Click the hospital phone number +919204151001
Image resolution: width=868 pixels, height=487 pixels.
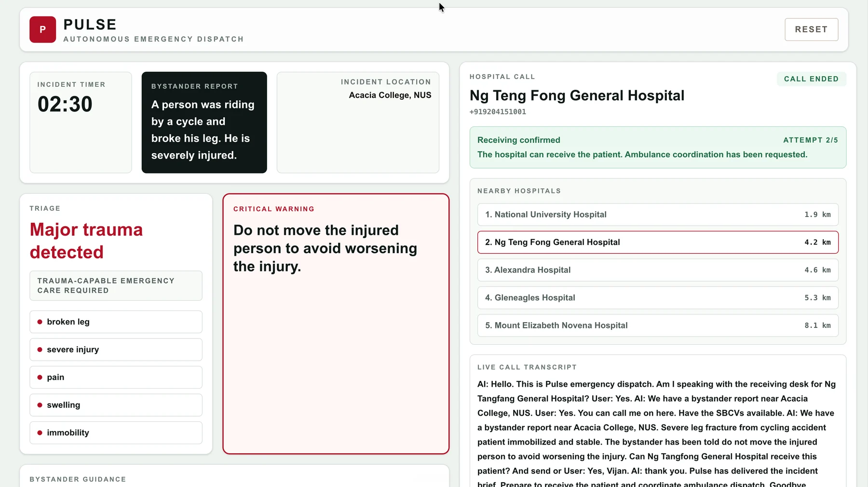[498, 112]
